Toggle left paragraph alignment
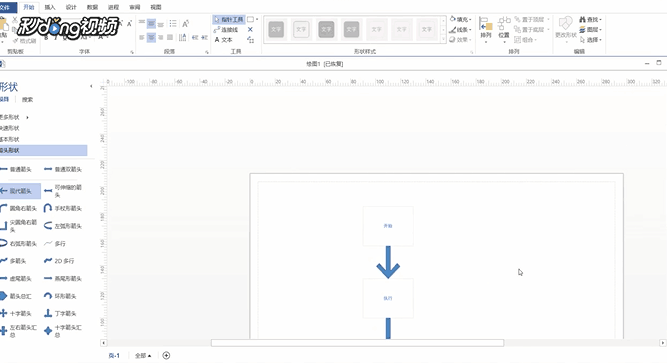This screenshot has width=667, height=364. point(142,37)
